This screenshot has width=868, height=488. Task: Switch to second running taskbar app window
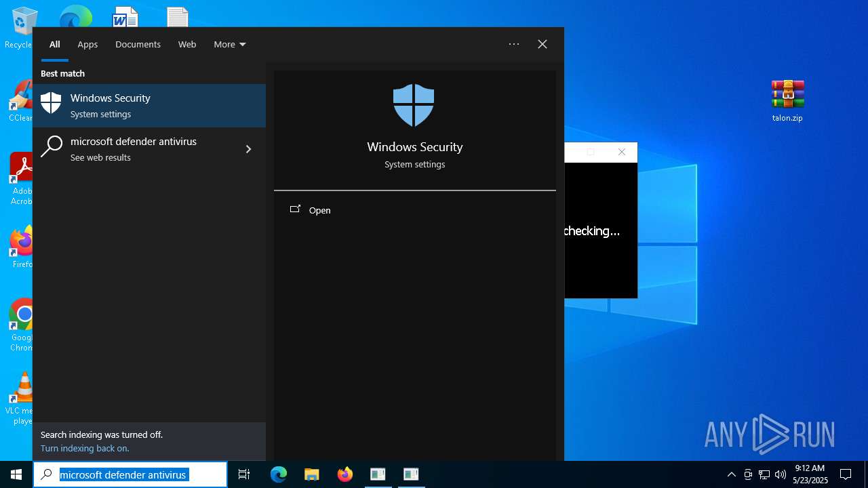pos(411,474)
